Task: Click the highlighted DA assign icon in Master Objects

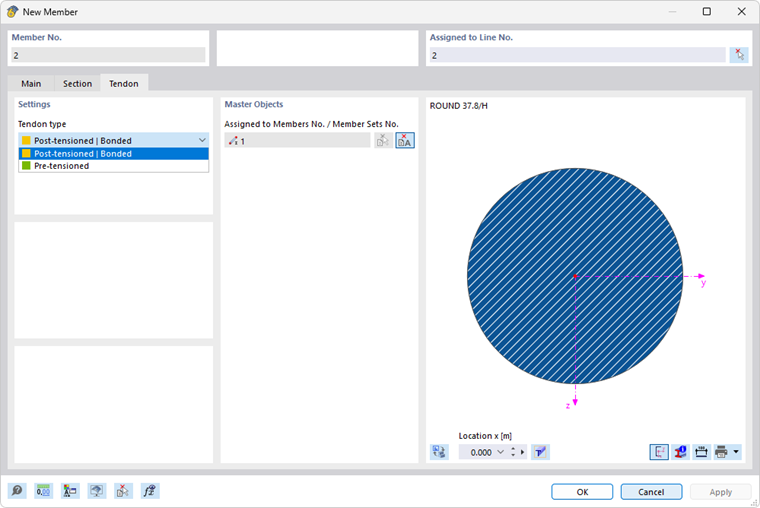Action: point(405,141)
